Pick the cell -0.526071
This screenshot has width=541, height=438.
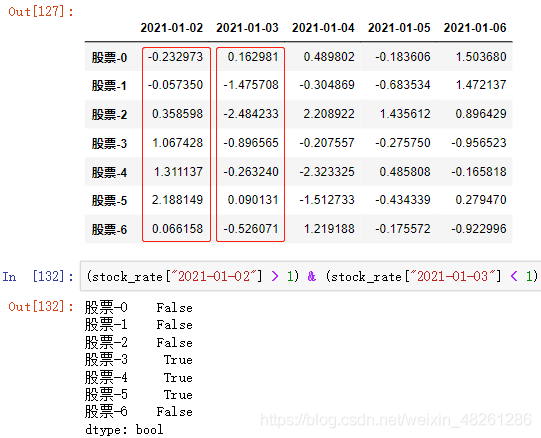251,229
